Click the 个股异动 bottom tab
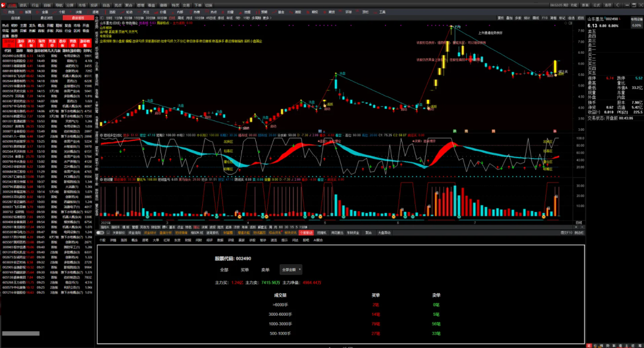644x348 pixels. (306, 233)
